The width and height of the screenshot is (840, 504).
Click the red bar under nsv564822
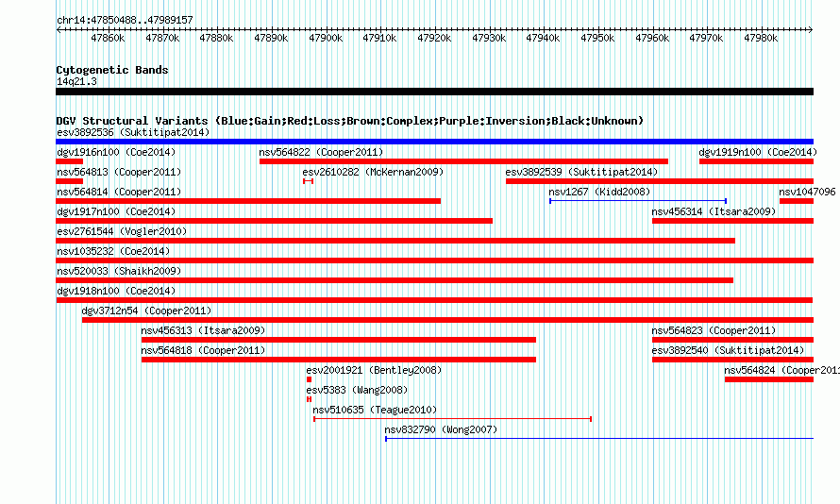[x=463, y=161]
